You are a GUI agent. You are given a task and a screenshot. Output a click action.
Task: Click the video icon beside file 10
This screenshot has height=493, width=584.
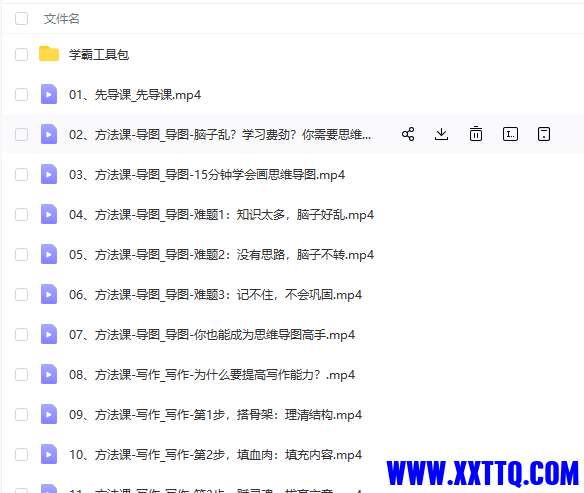point(49,454)
